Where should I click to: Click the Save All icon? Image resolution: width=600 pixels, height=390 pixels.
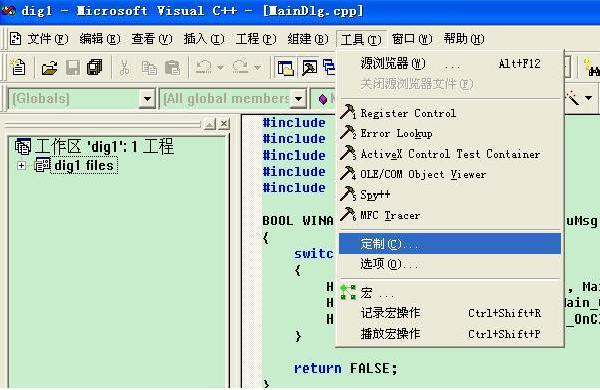pos(95,67)
